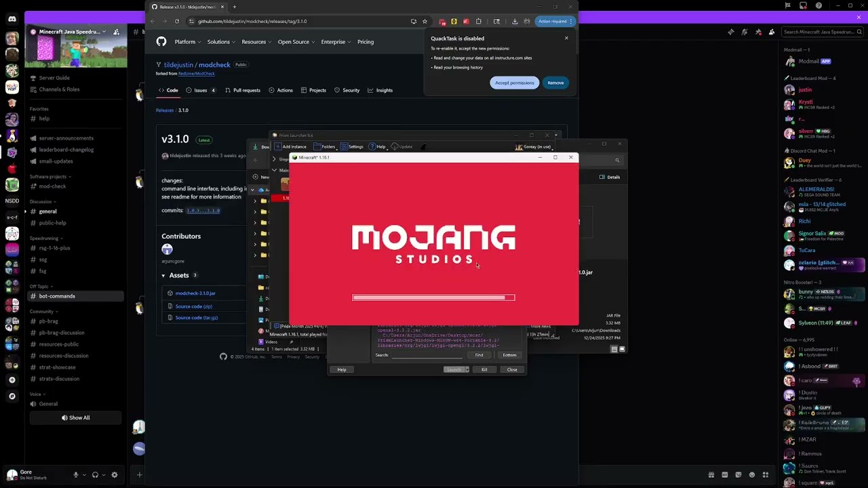Screen dimensions: 868x488
Task: Go to GitHub Pricing page
Action: tap(366, 42)
